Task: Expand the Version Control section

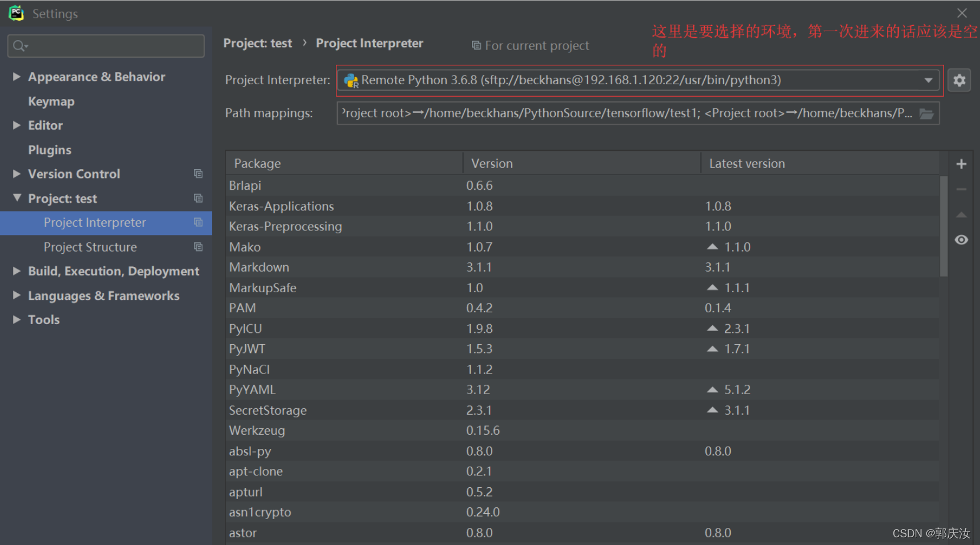Action: (17, 174)
